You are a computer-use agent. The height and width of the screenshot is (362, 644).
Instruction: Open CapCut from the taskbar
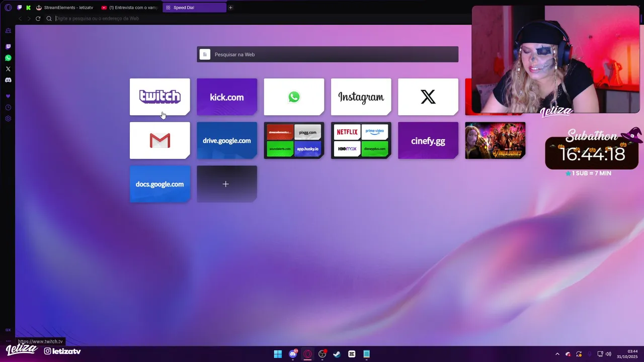coord(352,354)
